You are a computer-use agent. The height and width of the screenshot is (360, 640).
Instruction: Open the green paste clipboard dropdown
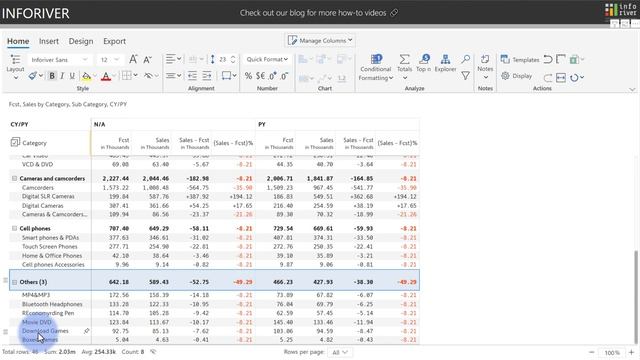pos(577,60)
